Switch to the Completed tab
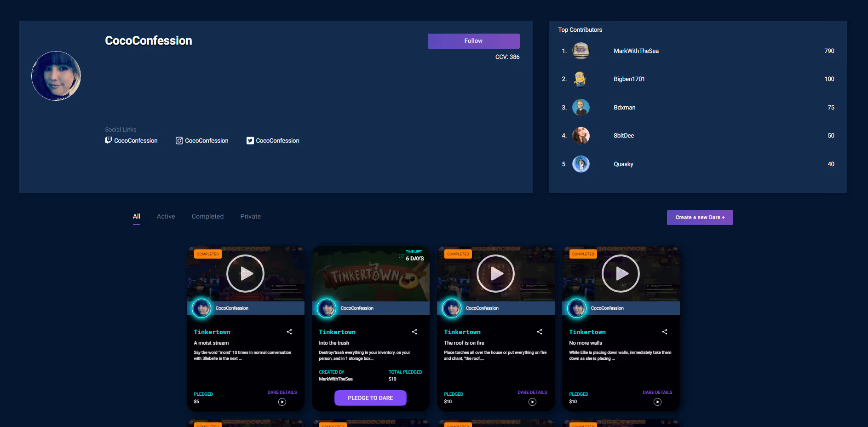Image resolution: width=868 pixels, height=427 pixels. 207,216
